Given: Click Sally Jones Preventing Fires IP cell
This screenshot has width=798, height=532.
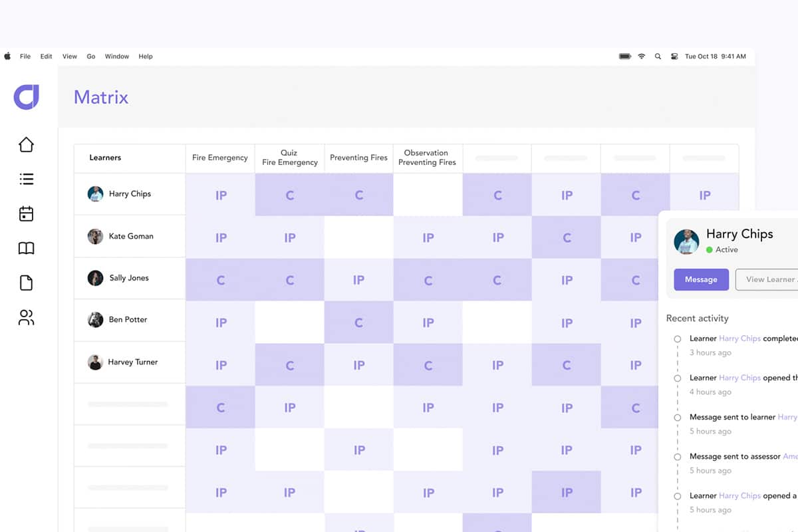Looking at the screenshot, I should 359,280.
